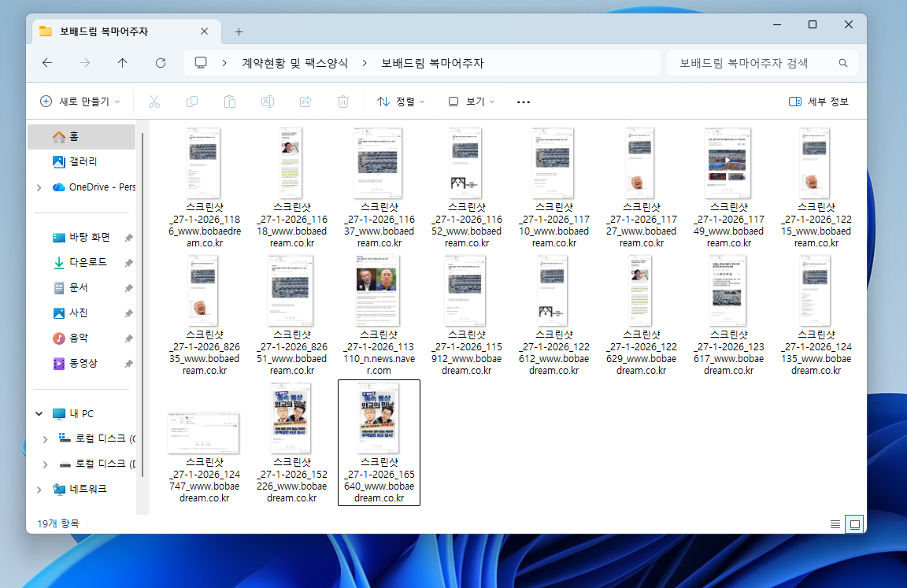This screenshot has width=907, height=588.
Task: Select 다운로드 in the navigation pane
Action: coord(87,262)
